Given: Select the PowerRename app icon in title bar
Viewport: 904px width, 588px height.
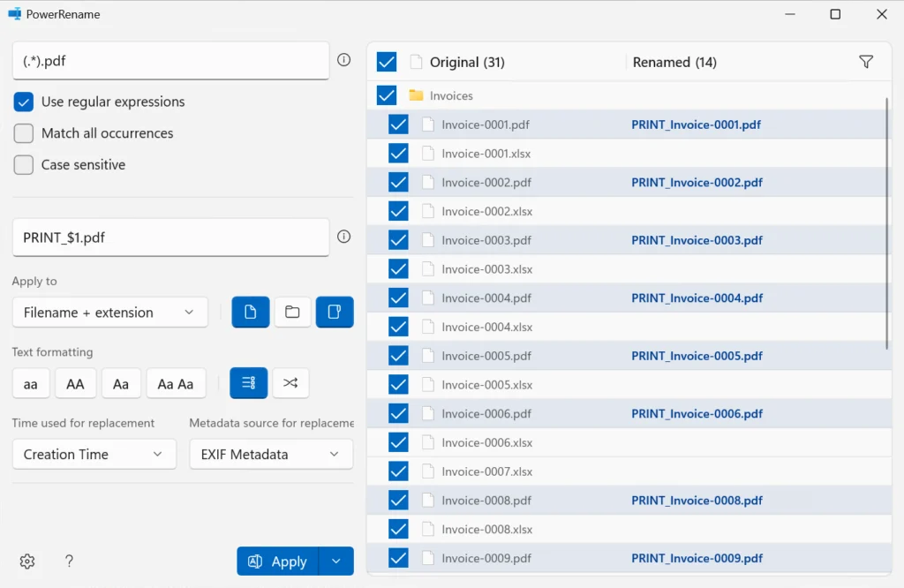Looking at the screenshot, I should tap(14, 14).
